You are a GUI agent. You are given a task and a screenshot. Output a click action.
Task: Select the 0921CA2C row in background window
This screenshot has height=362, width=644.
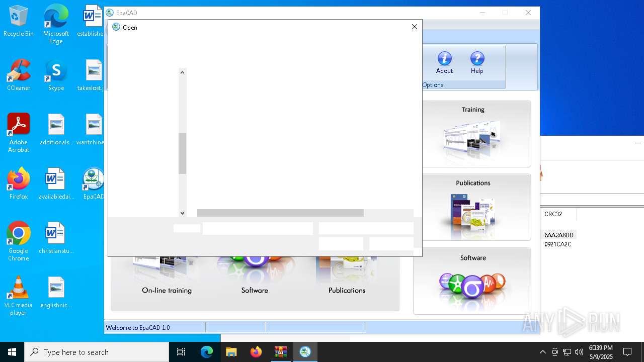click(558, 244)
